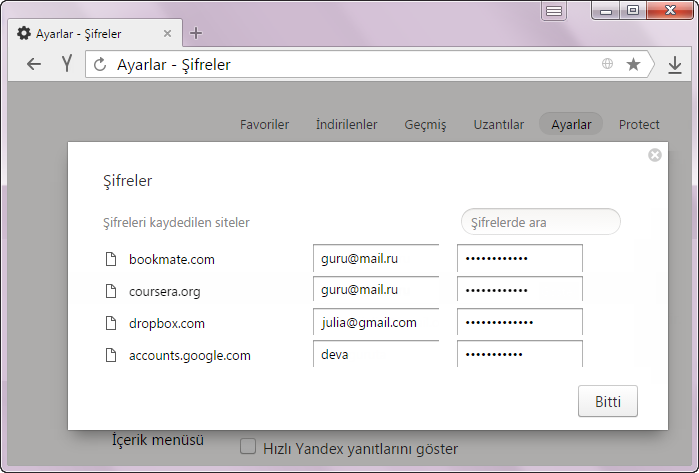The image size is (699, 473).
Task: Click the İçerik menüsü settings label
Action: 158,440
